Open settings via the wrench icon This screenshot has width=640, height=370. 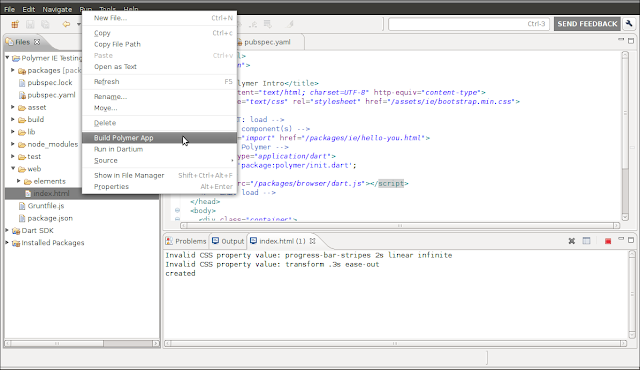629,24
